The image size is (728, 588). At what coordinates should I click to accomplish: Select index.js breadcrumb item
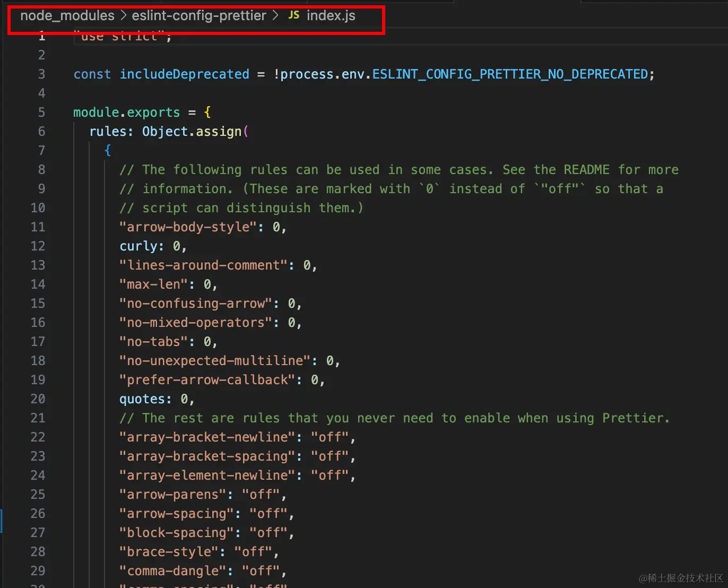click(x=331, y=15)
